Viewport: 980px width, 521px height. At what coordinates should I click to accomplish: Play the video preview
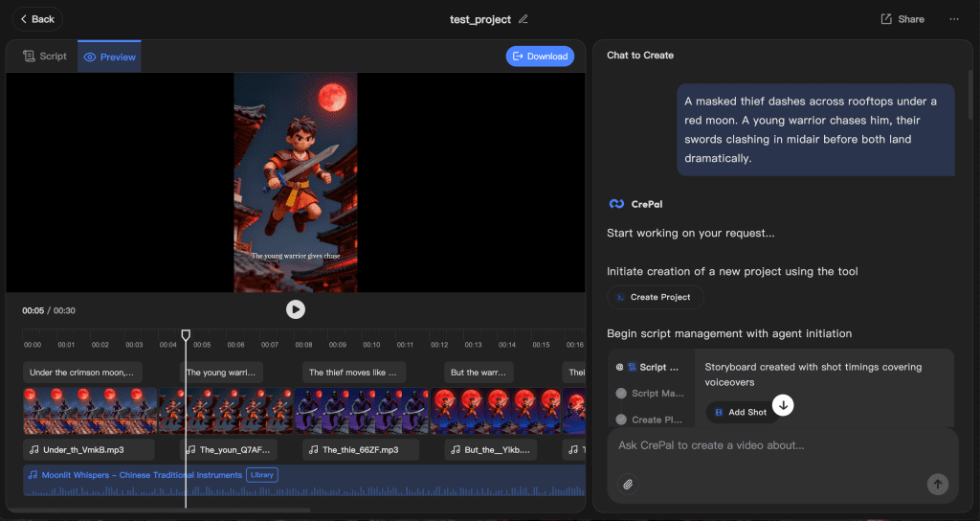click(296, 309)
